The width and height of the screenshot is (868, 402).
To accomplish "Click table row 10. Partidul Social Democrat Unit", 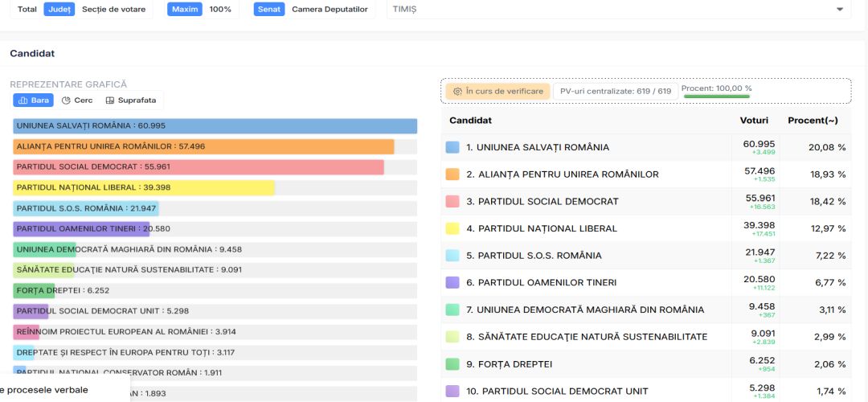I will tap(646, 390).
